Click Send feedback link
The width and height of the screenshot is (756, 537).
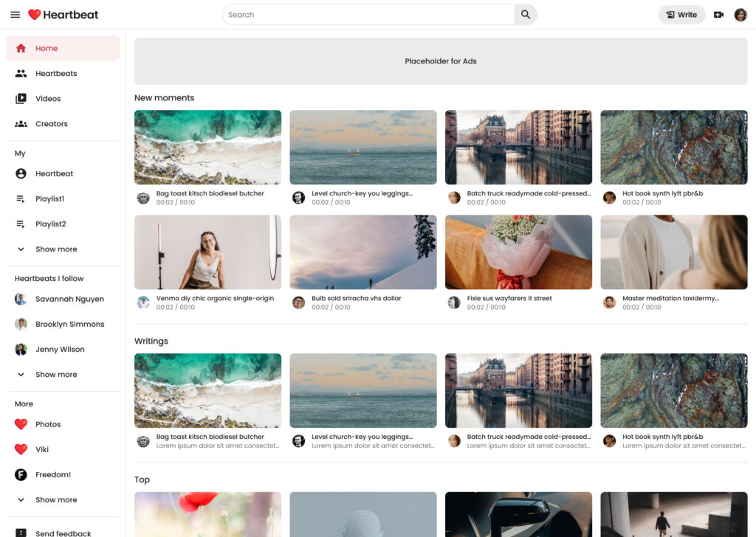click(63, 532)
